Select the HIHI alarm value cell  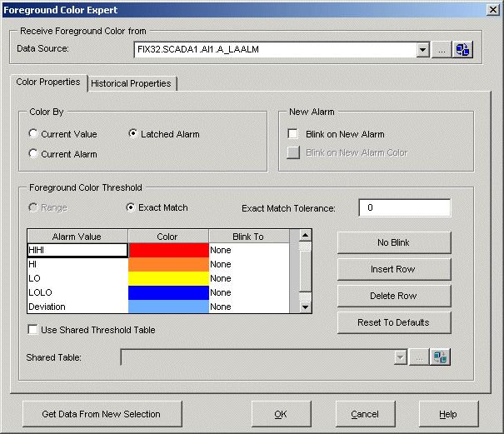[x=77, y=250]
